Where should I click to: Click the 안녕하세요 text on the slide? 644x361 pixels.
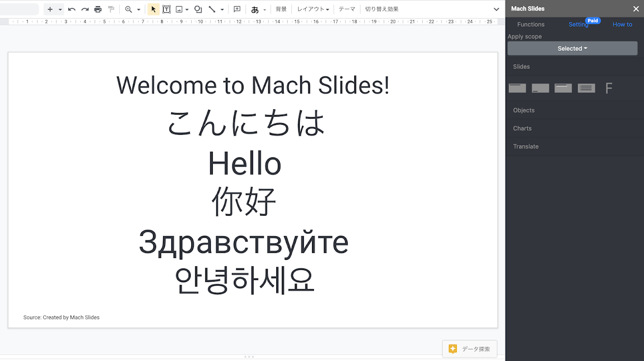point(245,280)
